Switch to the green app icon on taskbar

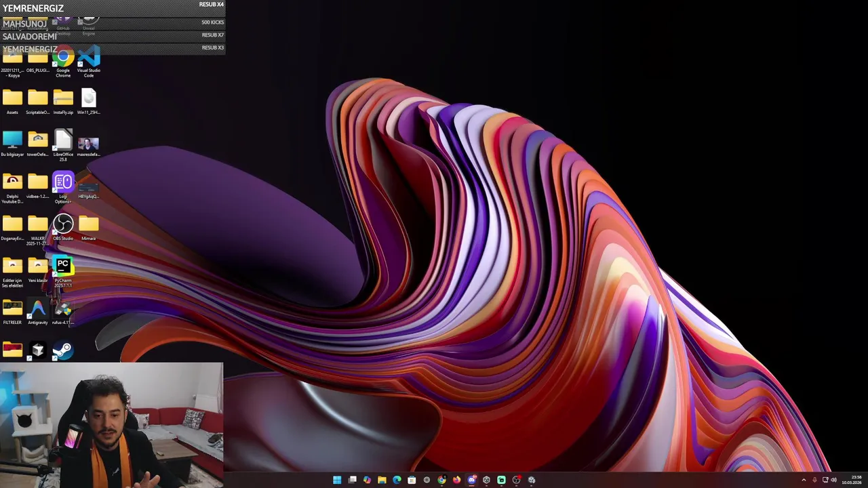coord(501,480)
